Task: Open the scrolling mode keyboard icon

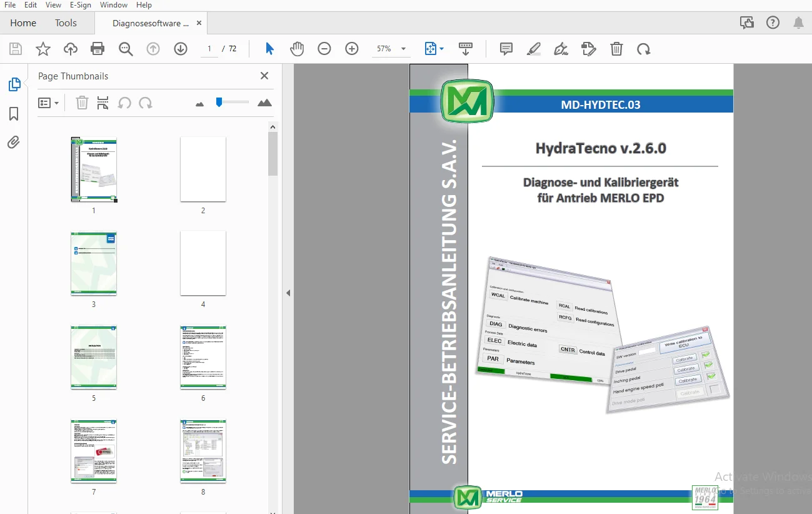Action: tap(466, 49)
